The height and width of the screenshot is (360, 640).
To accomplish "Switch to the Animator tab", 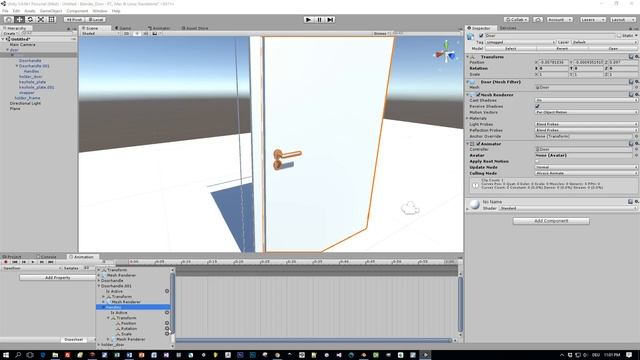I will [x=159, y=28].
